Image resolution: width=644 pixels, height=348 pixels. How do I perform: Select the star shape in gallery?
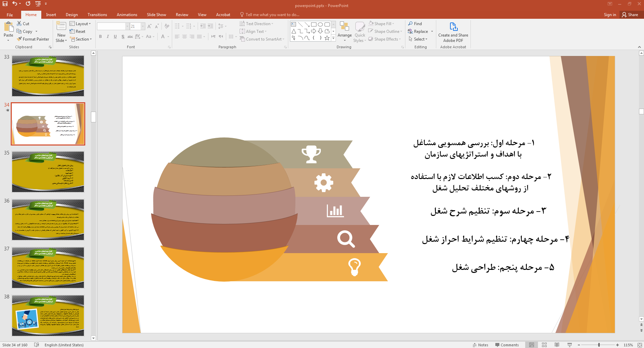(327, 38)
